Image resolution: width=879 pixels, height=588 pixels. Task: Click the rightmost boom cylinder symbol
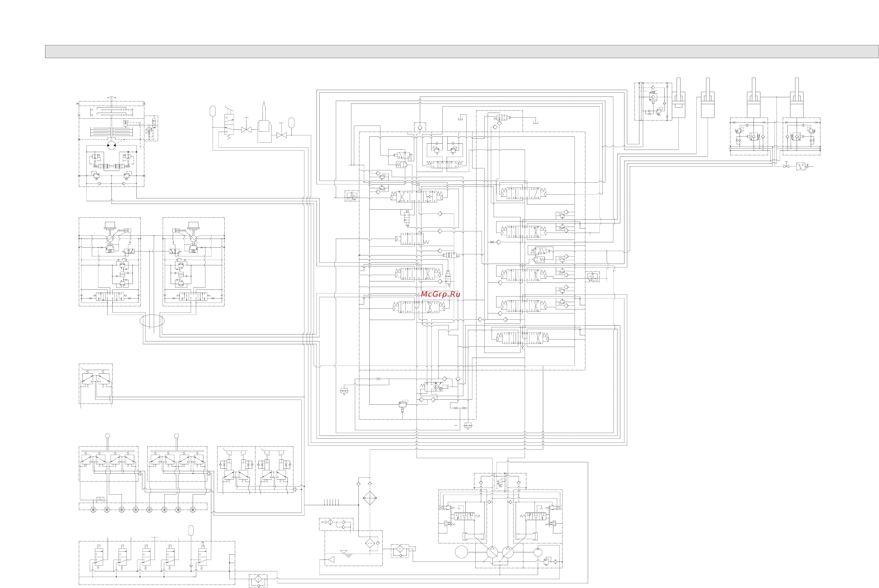[x=797, y=98]
